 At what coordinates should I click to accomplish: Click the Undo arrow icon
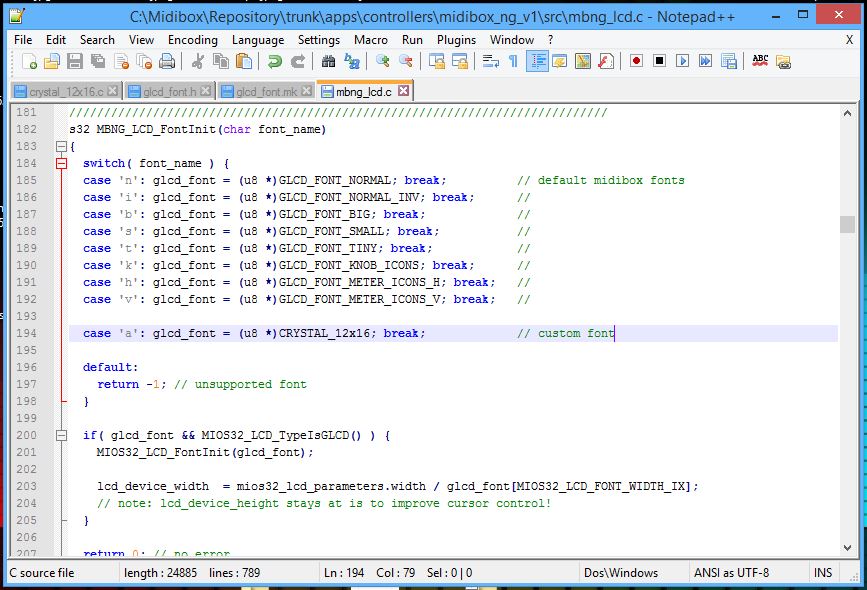click(x=274, y=62)
